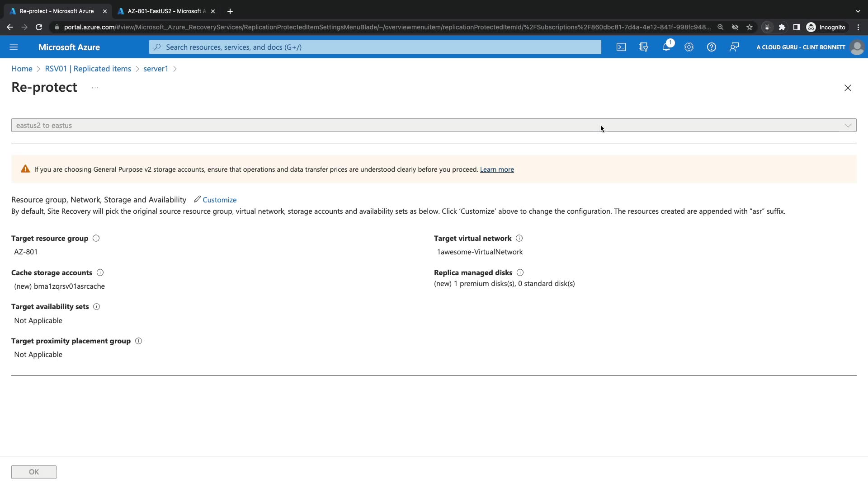Expand the eastus2 to eastus dropdown

848,125
